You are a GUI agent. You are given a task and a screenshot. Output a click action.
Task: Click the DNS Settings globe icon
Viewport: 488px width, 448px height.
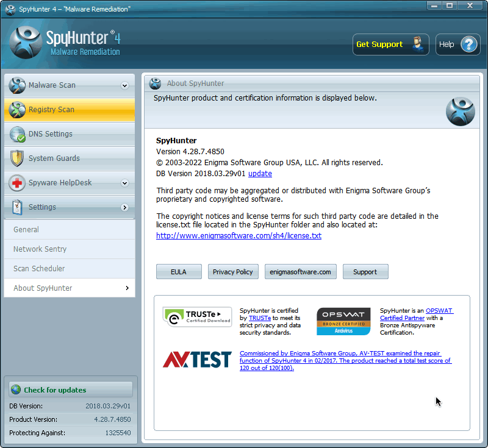(x=17, y=134)
